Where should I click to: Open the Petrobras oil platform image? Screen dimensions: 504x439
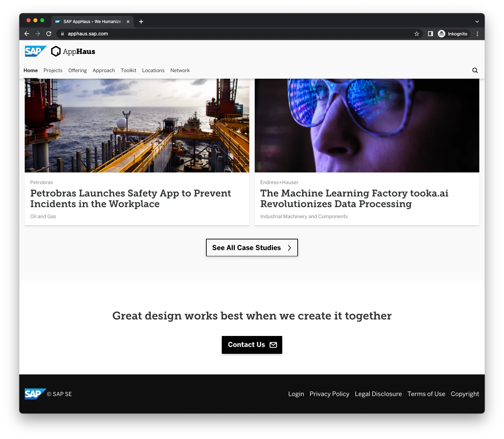point(137,125)
